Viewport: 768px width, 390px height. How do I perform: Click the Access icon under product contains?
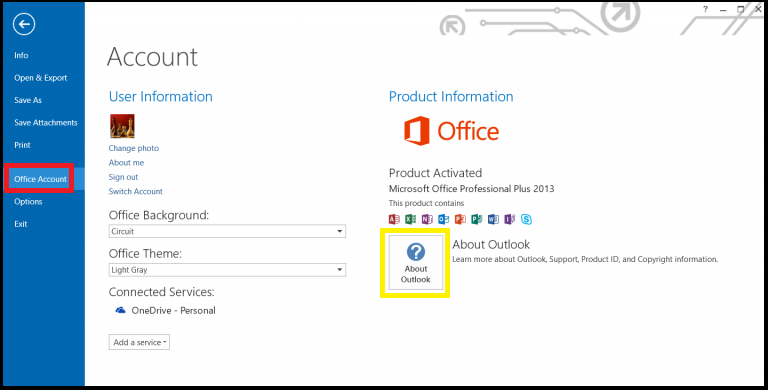point(394,219)
